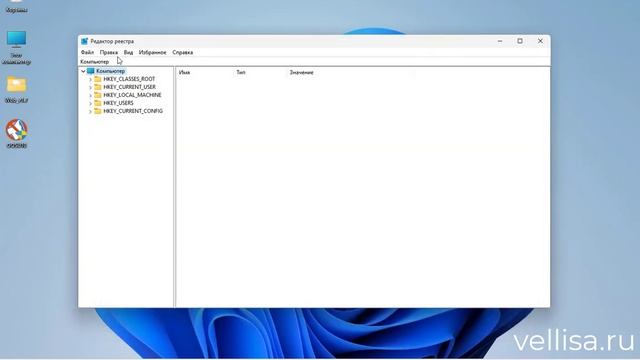640x360 pixels.
Task: Expand HKEY_USERS with its chevron
Action: (x=90, y=103)
